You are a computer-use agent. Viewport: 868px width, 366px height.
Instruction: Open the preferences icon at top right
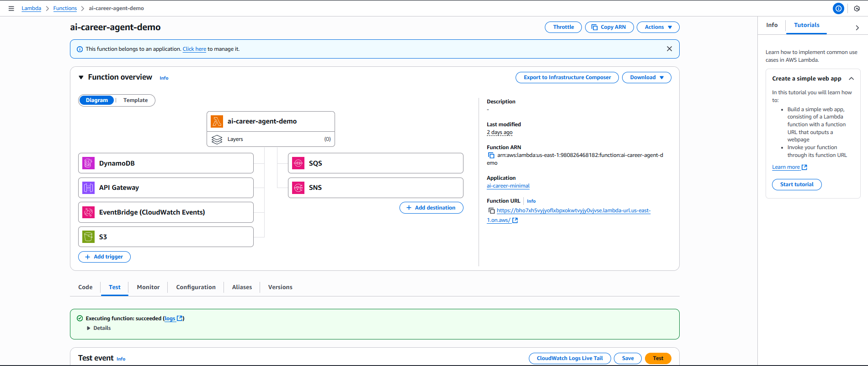coord(857,8)
